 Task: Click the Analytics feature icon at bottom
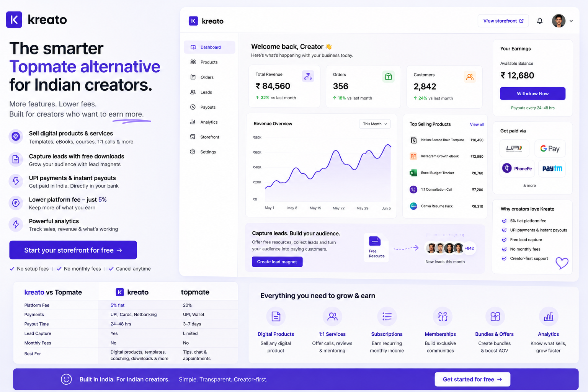[x=549, y=317]
